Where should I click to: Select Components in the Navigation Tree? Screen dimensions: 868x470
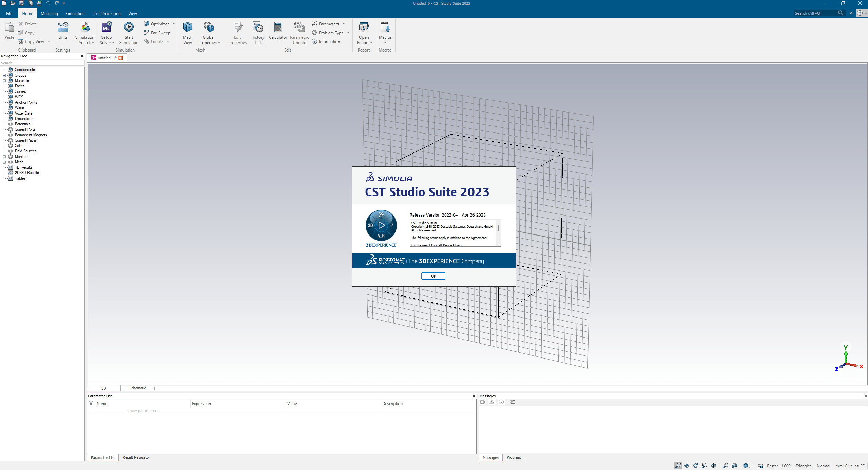point(24,70)
